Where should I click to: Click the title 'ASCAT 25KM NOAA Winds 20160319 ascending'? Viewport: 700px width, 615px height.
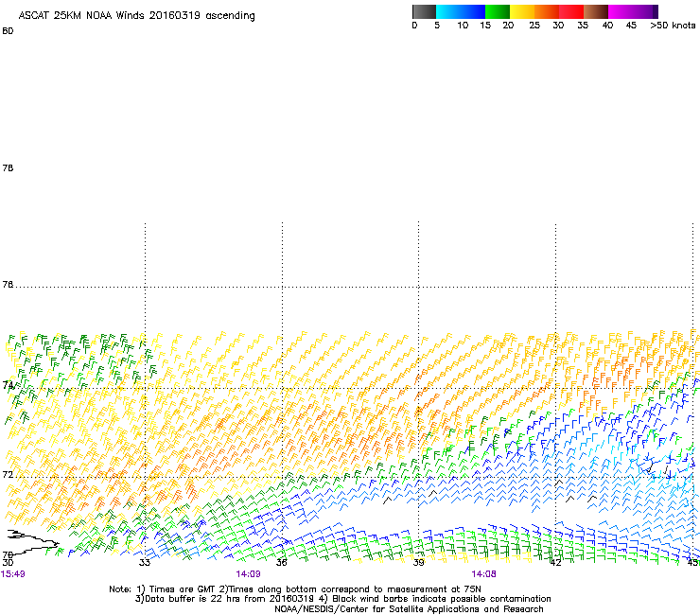(x=136, y=16)
